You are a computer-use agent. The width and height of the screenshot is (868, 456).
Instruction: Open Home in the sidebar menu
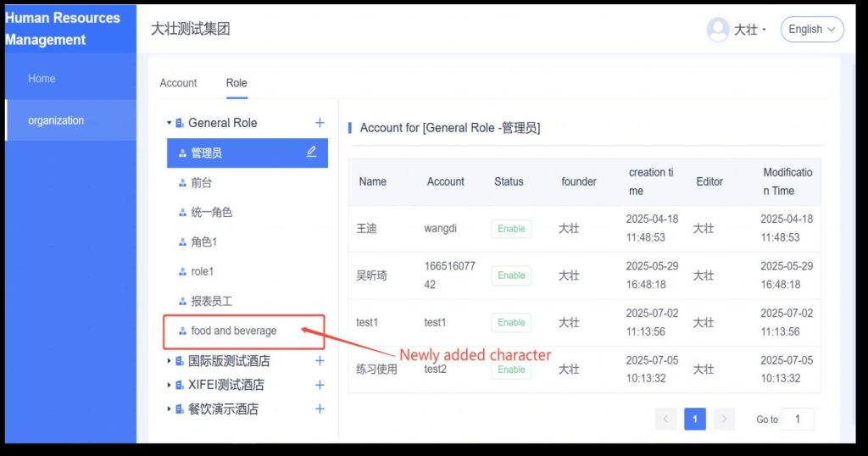(x=42, y=79)
